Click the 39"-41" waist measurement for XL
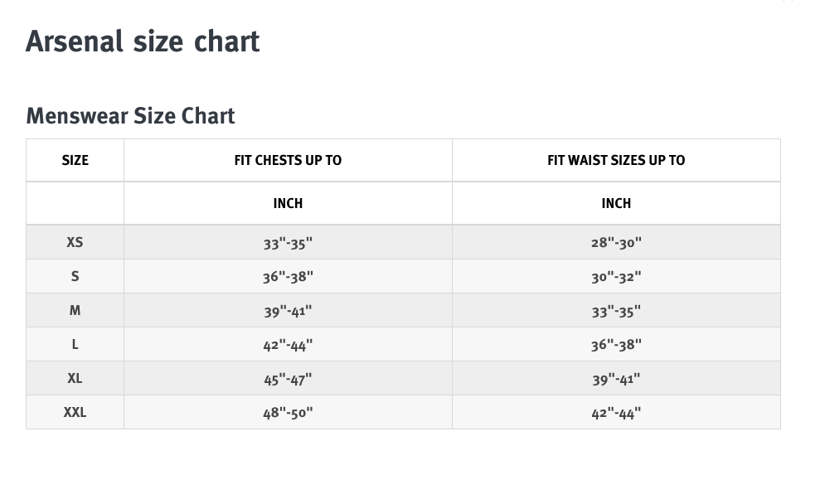Image resolution: width=820 pixels, height=504 pixels. click(616, 379)
